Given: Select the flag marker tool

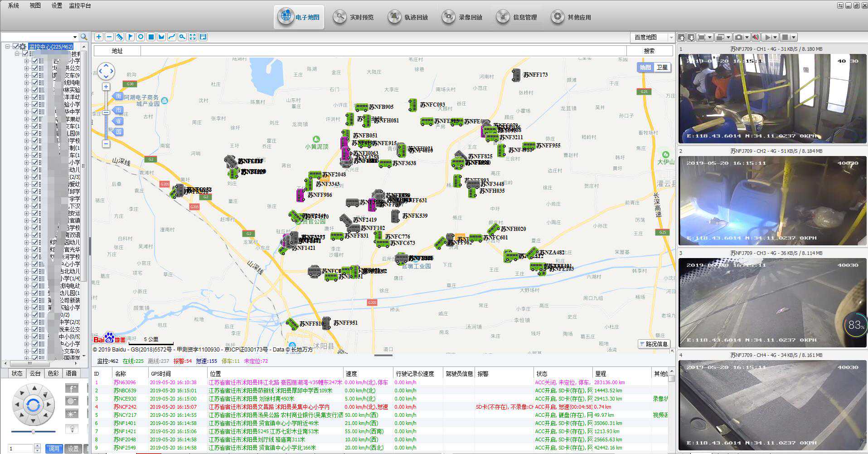Looking at the screenshot, I should click(x=130, y=37).
